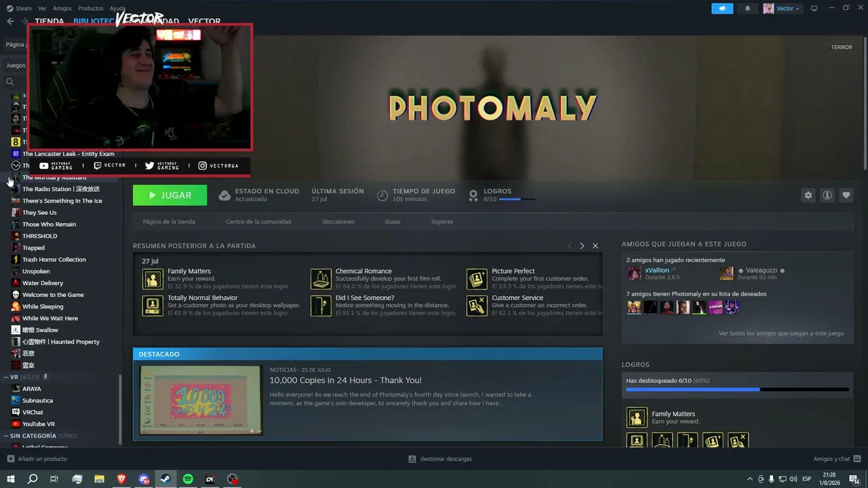Collapse the VR library category
868x488 pixels.
point(6,377)
